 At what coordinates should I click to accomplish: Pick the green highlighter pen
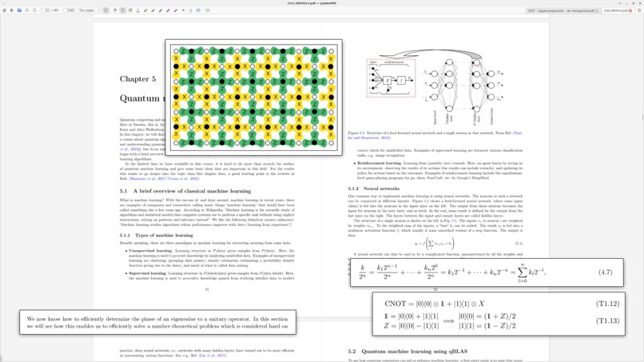pos(153,10)
